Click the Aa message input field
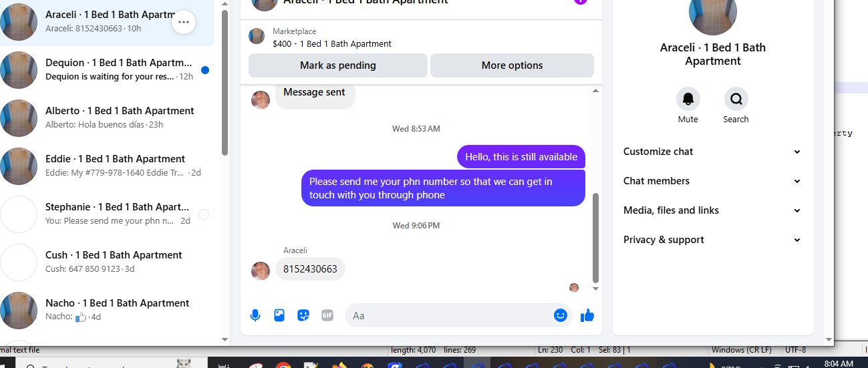The width and height of the screenshot is (868, 368). (448, 315)
